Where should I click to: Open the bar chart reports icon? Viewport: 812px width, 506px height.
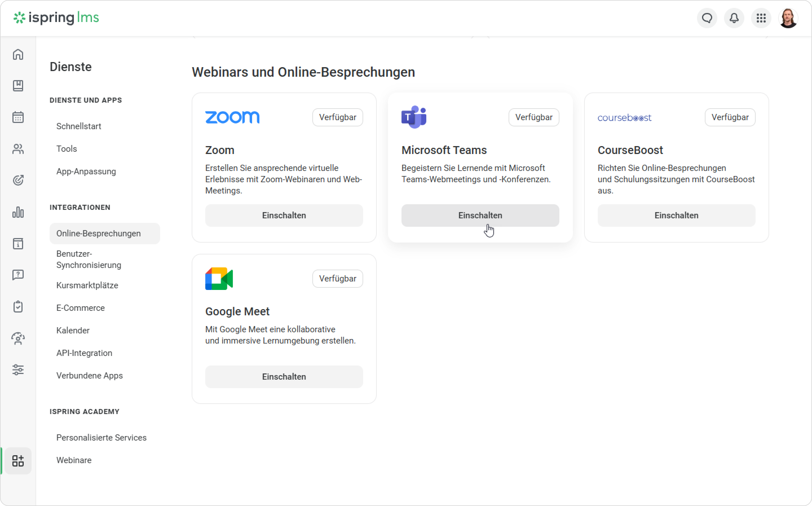[18, 212]
